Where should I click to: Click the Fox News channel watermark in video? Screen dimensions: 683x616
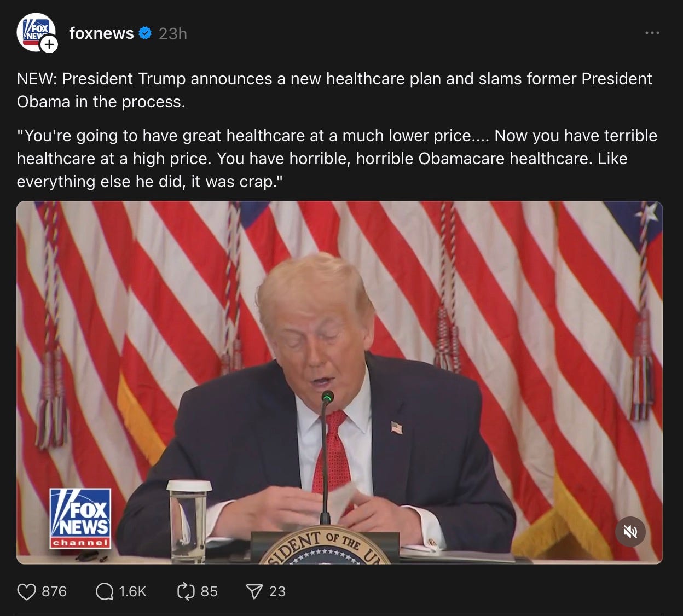(80, 518)
